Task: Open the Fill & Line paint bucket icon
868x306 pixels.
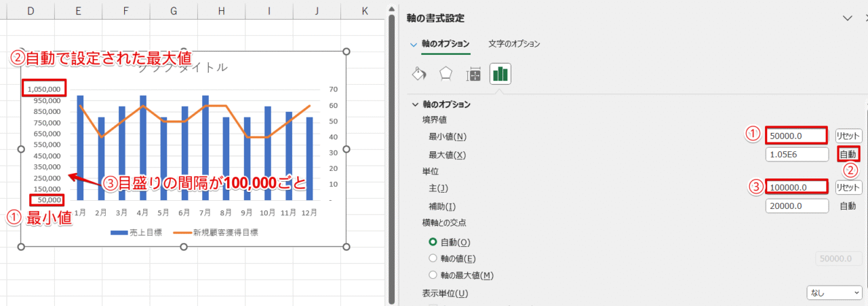Action: click(420, 73)
